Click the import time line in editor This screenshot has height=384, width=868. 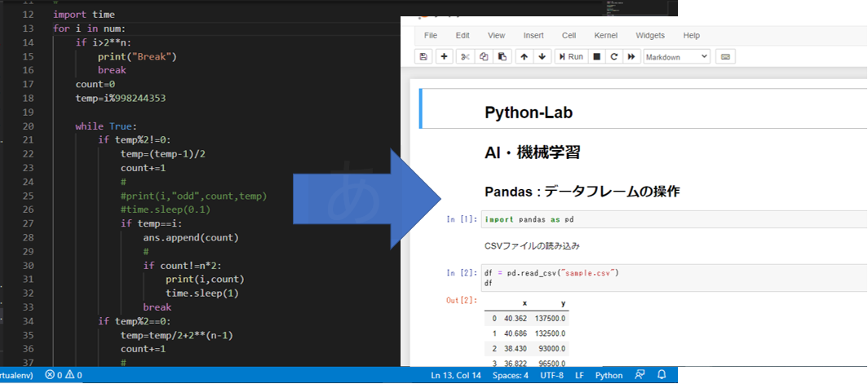84,15
